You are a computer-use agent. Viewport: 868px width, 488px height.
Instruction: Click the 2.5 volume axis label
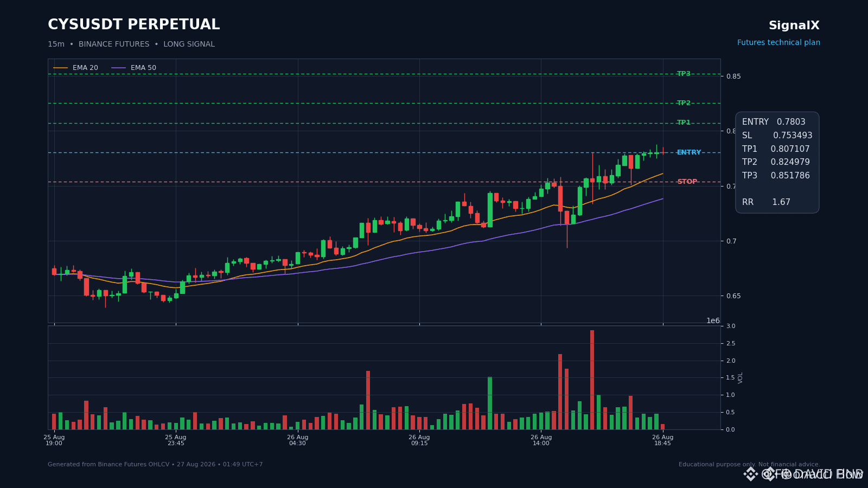[x=731, y=344]
